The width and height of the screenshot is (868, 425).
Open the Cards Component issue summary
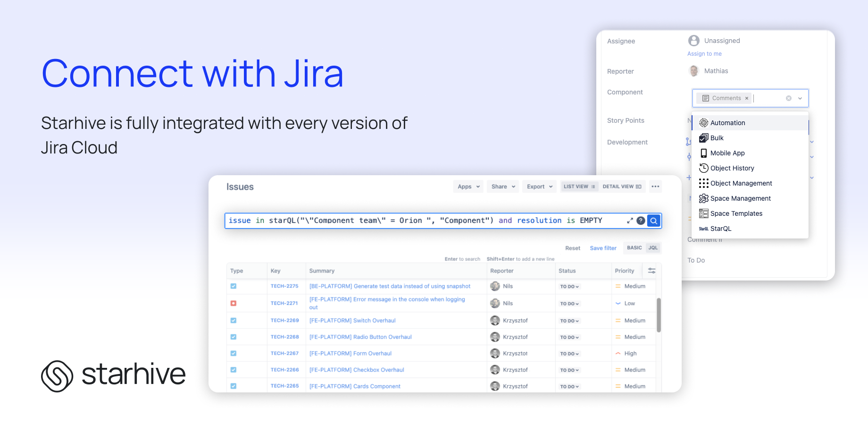(x=355, y=386)
